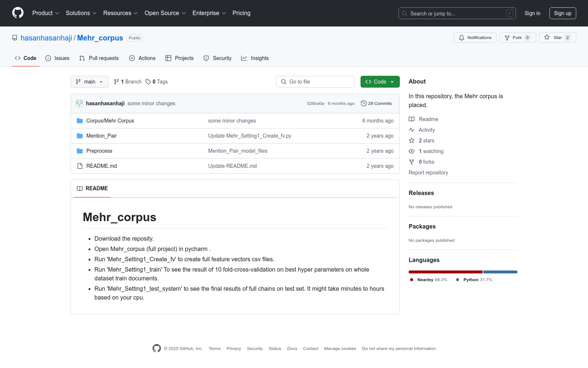Click the Pull requests icon
Screen dimensions: 588x368
click(82, 58)
